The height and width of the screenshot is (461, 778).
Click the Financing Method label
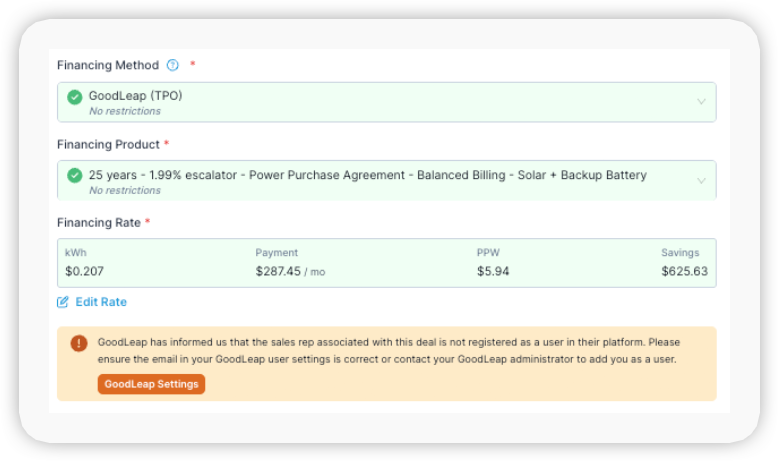coord(108,65)
